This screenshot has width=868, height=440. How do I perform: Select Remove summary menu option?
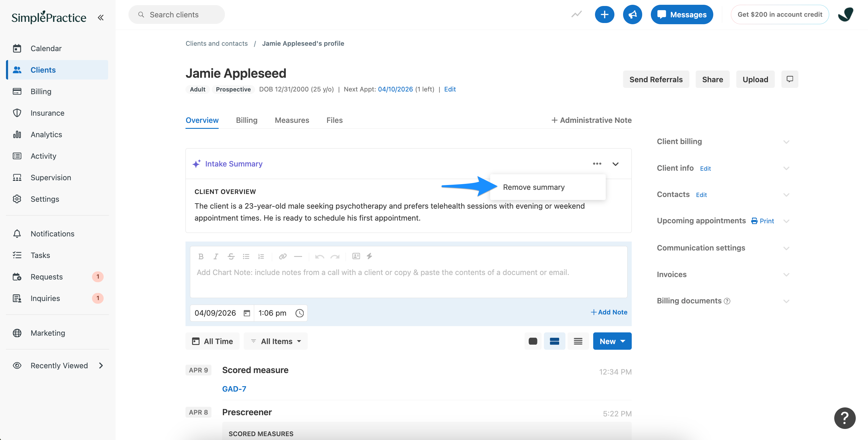(x=548, y=187)
